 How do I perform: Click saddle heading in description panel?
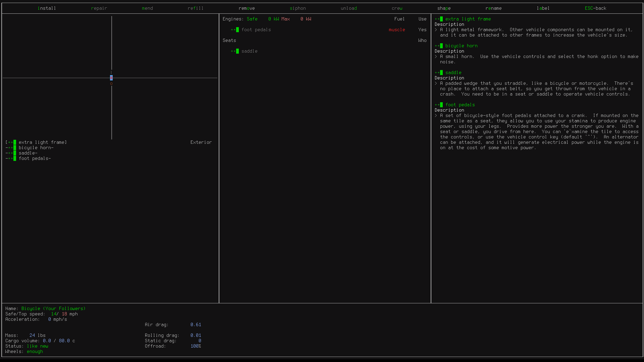click(453, 73)
